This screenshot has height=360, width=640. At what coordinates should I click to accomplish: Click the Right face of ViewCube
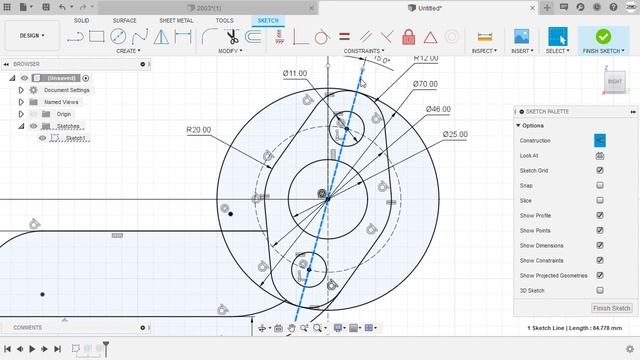point(615,82)
